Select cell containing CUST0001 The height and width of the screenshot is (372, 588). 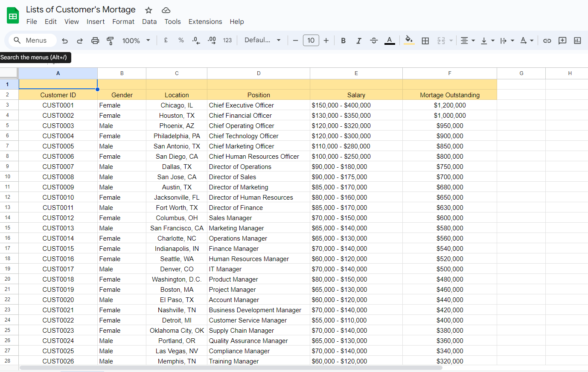[x=58, y=105]
